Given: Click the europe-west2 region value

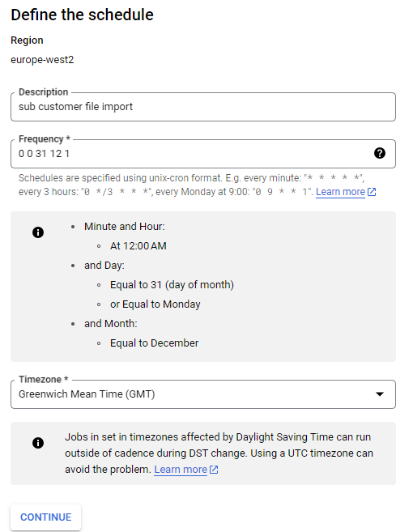Looking at the screenshot, I should point(42,60).
